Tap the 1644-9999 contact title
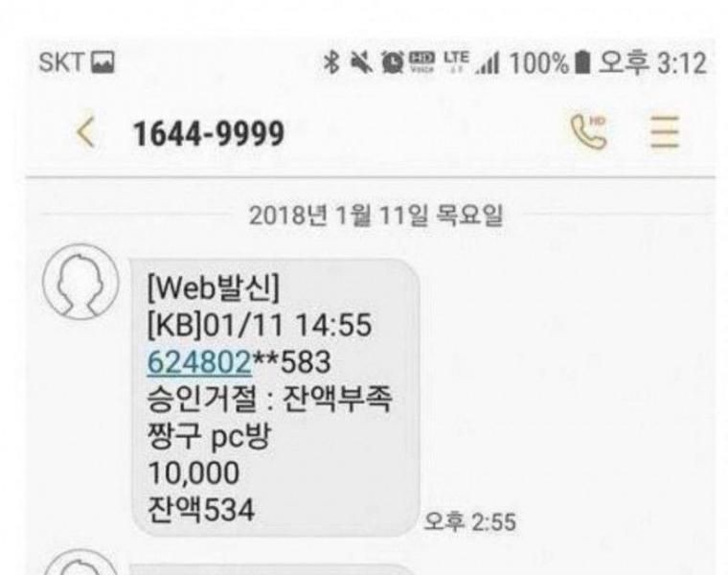 (x=209, y=134)
